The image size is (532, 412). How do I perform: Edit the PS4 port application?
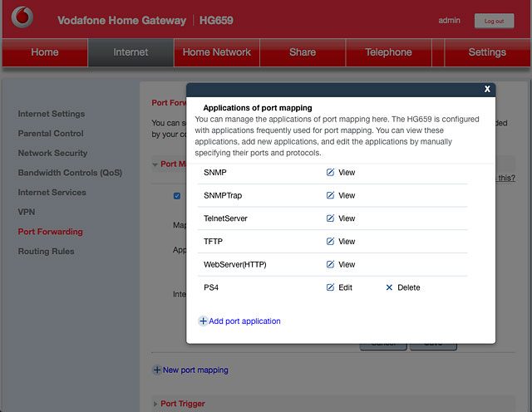point(346,287)
